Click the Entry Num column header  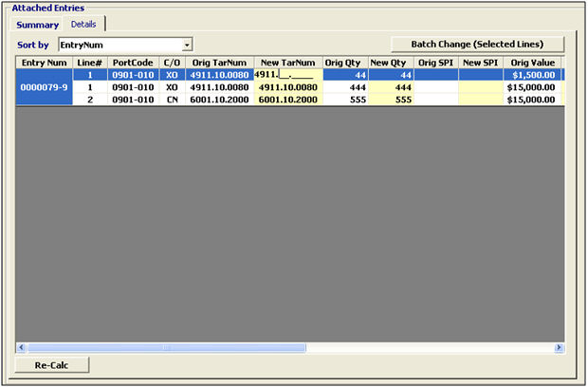45,62
